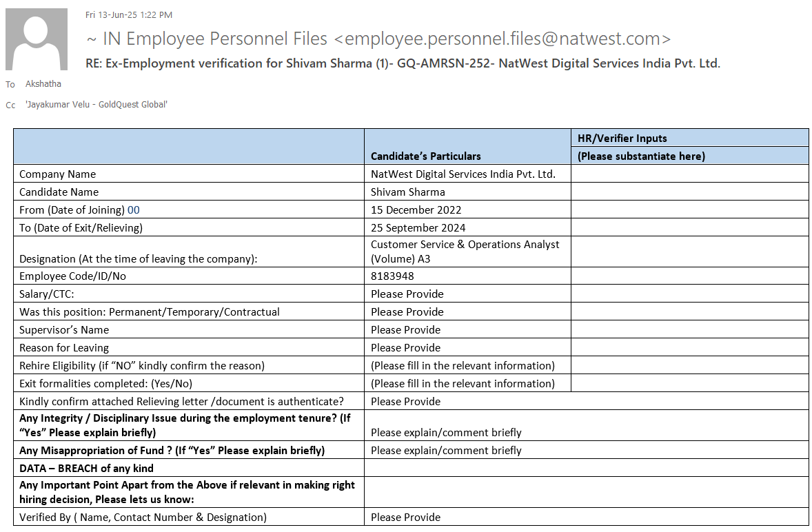Click '(Please fill in the relevant information)' in Exit formalities row
The height and width of the screenshot is (532, 812).
(x=463, y=383)
